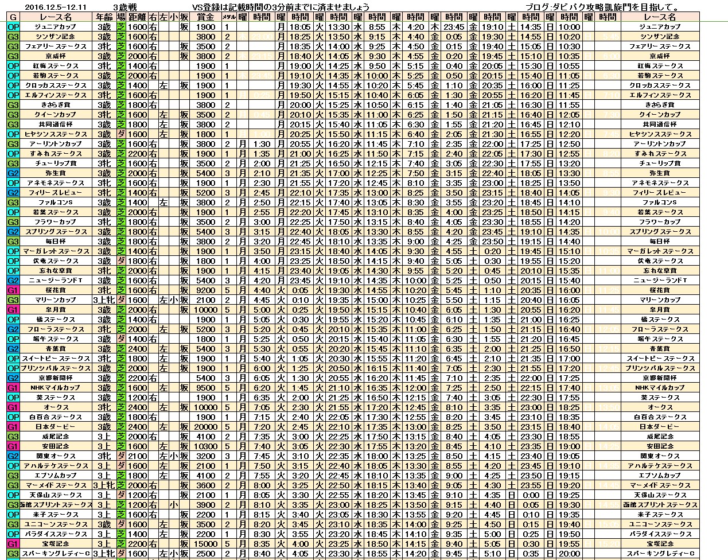Image resolution: width=728 pixels, height=560 pixels.
Task: Select the 芝 surface cell in 皐月賞 row
Action: coord(121,310)
